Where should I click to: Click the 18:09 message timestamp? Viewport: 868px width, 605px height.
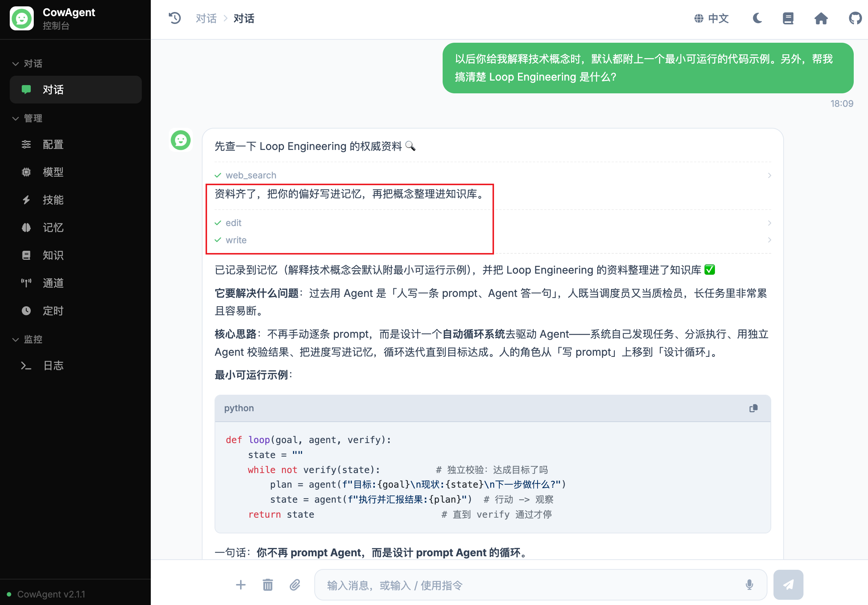(x=841, y=103)
